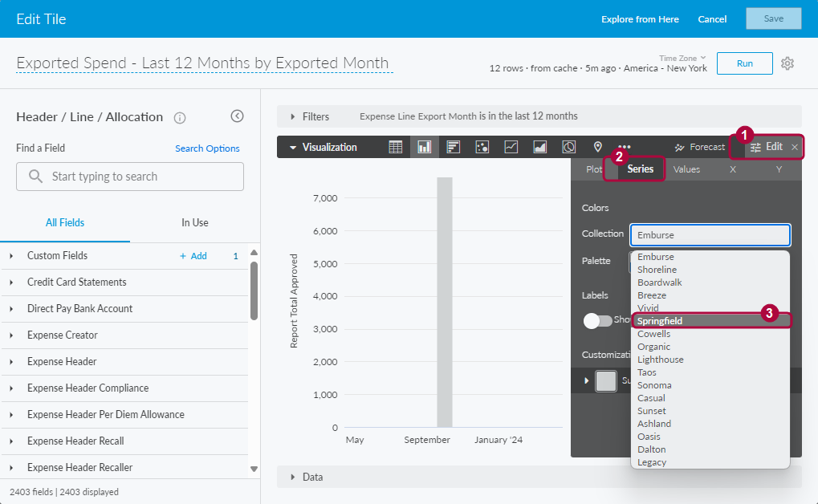
Task: Choose Springfield from the collection list
Action: pyautogui.click(x=660, y=321)
